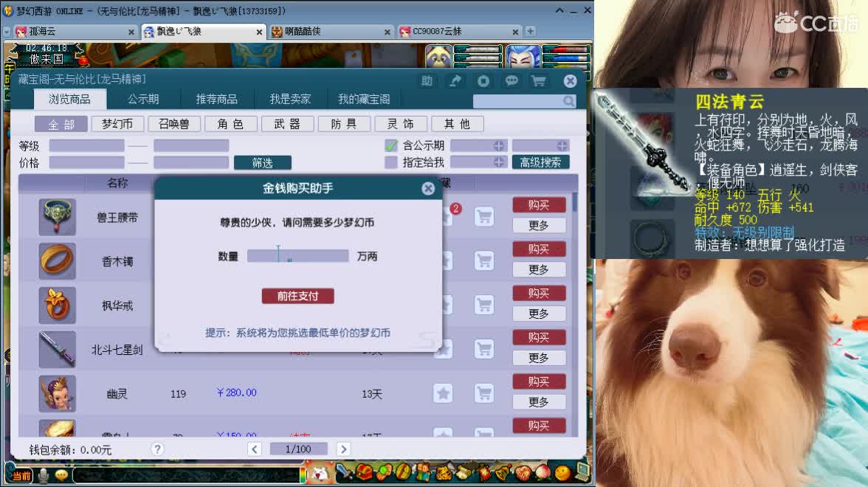Viewport: 868px width, 487px height.
Task: Click 更多 for 香木镯
Action: (x=539, y=269)
